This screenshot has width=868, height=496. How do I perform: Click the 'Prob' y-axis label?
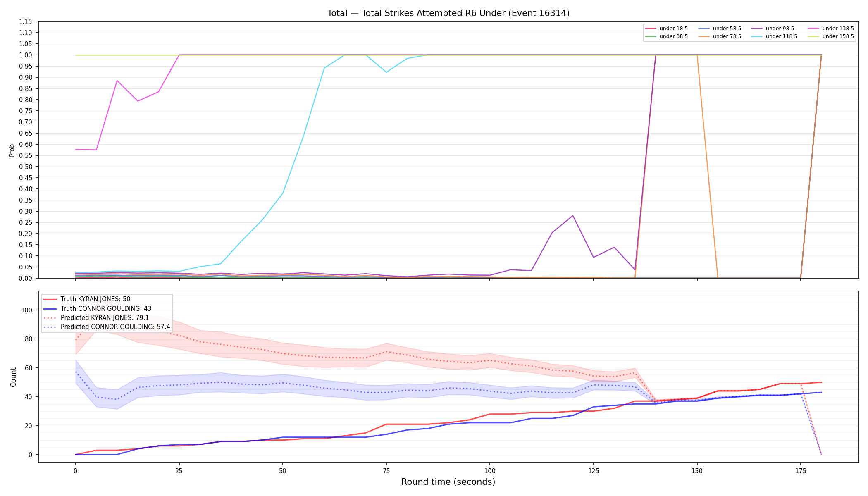[12, 150]
